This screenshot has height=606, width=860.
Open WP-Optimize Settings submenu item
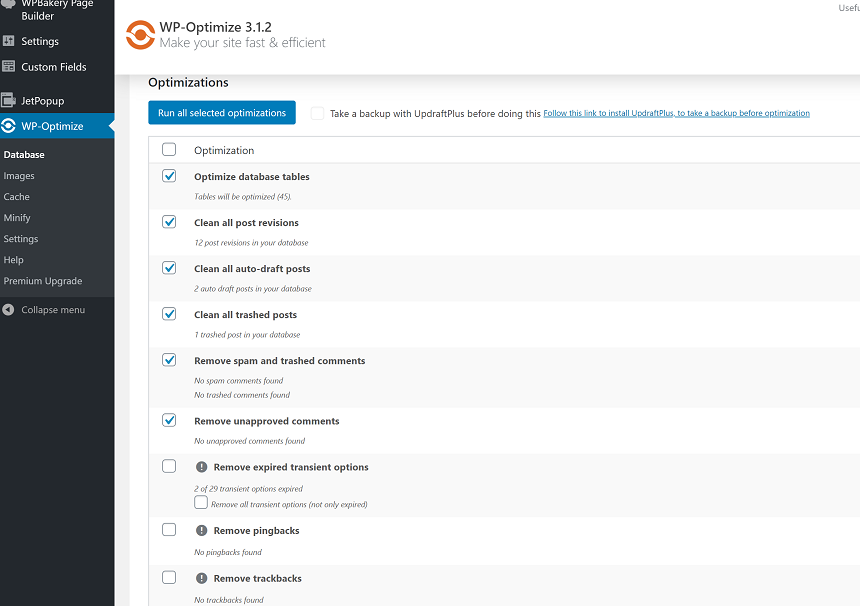tap(21, 239)
